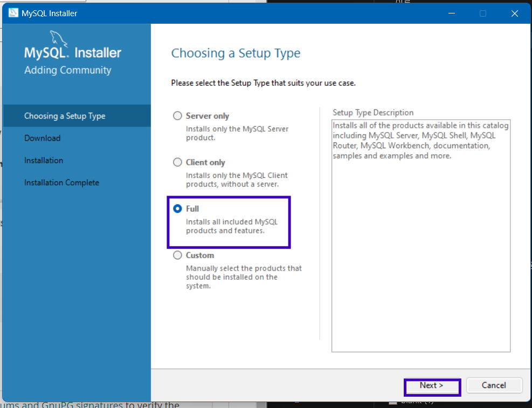Screen dimensions: 532x408
Task: Click the Next > button
Action: point(432,385)
